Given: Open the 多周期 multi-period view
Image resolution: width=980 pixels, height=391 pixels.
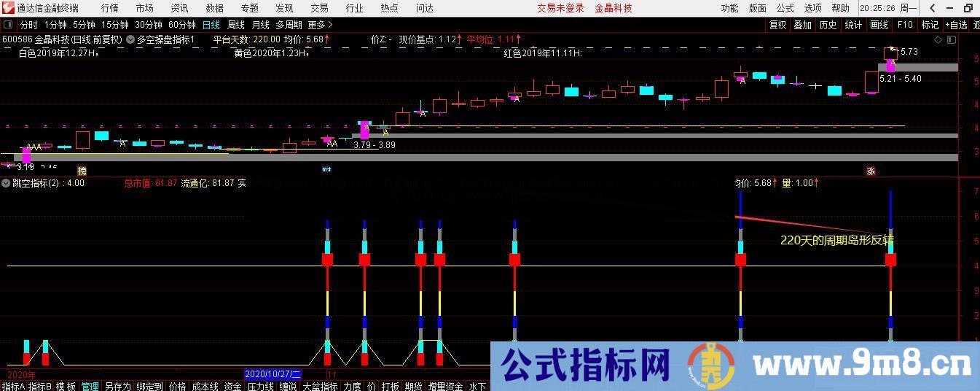Looking at the screenshot, I should pos(289,25).
